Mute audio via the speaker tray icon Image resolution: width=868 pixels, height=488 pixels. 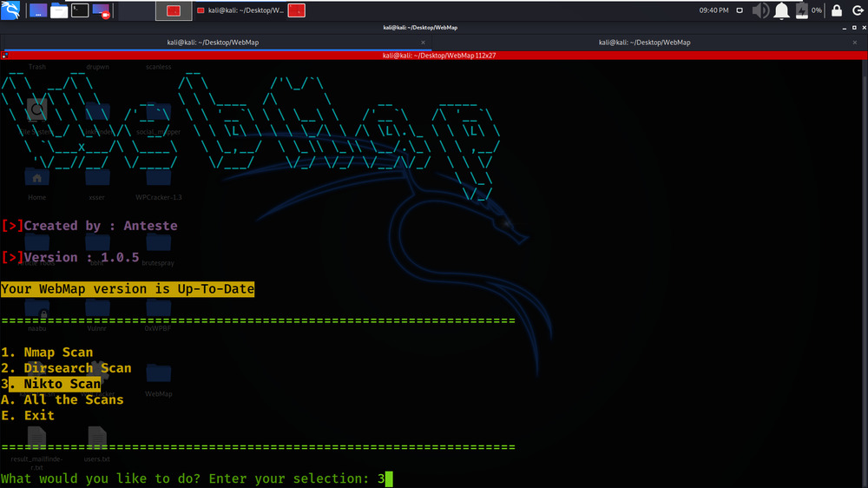pos(760,10)
